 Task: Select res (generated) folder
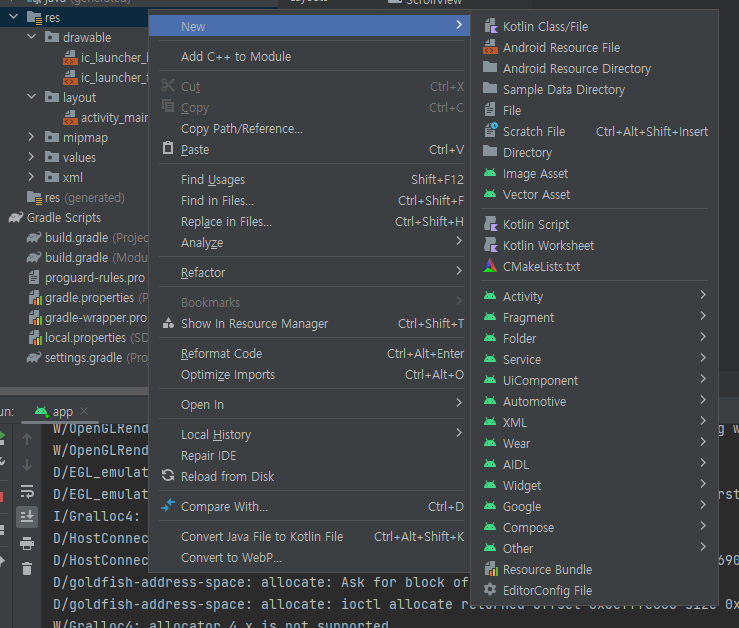(x=76, y=198)
